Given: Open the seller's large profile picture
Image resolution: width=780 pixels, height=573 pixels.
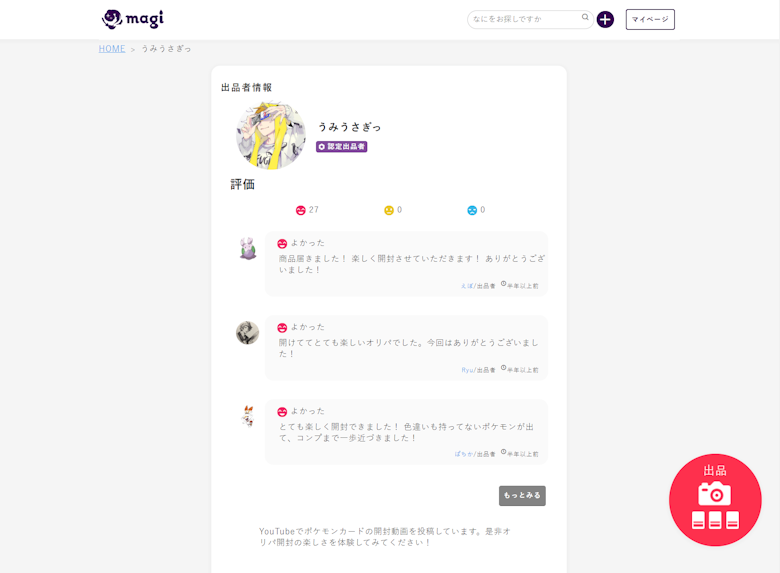Looking at the screenshot, I should pos(271,135).
